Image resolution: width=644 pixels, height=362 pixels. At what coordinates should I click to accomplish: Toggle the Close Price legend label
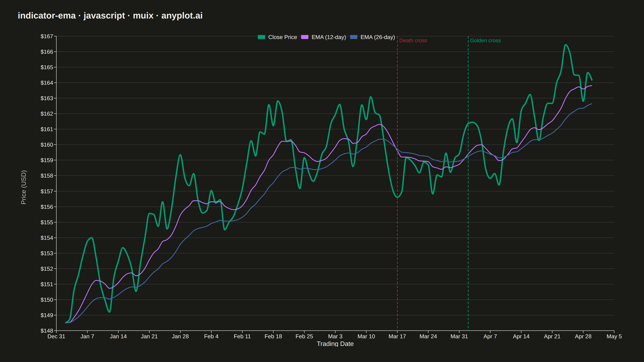283,37
